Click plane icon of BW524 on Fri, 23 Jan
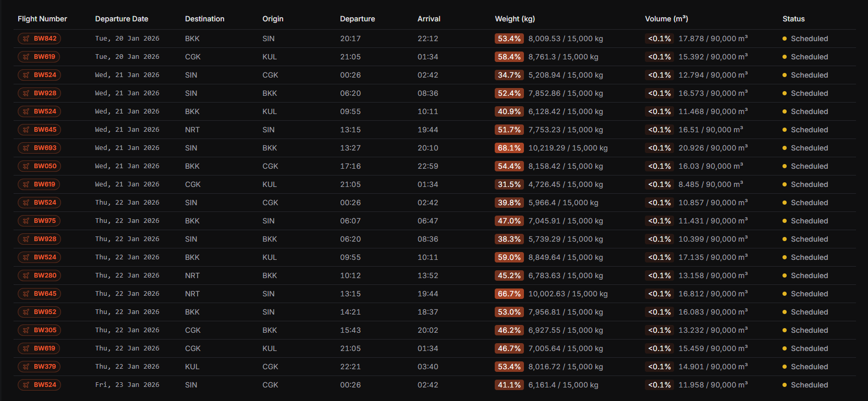The image size is (868, 401). [x=26, y=385]
